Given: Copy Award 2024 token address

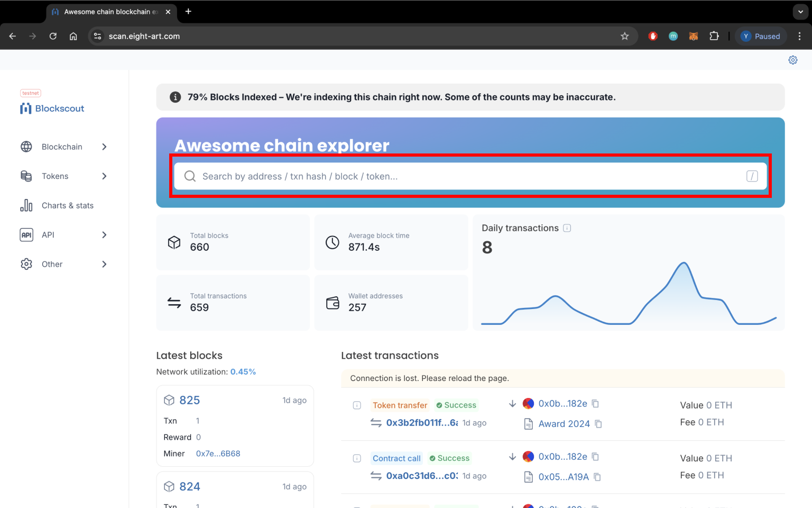Looking at the screenshot, I should tap(598, 424).
